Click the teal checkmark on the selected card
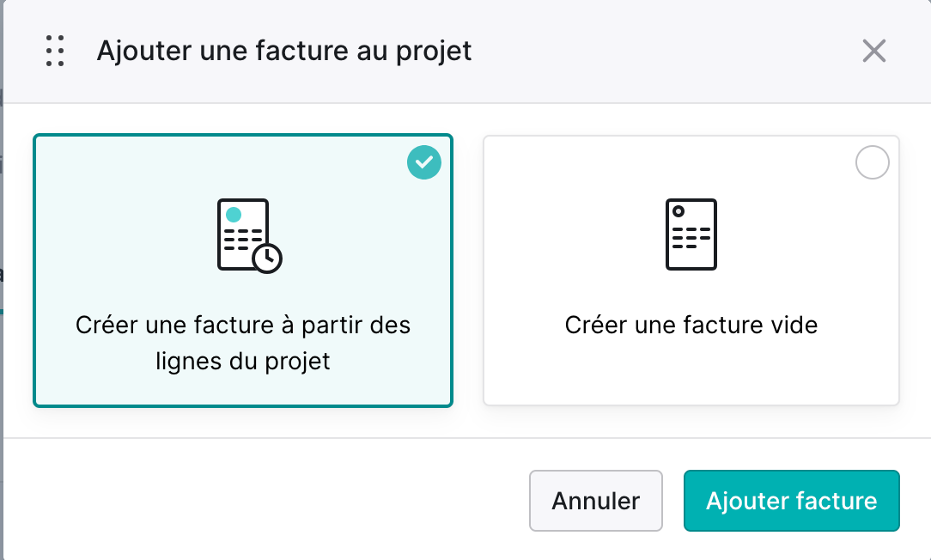This screenshot has height=560, width=931. pos(424,162)
